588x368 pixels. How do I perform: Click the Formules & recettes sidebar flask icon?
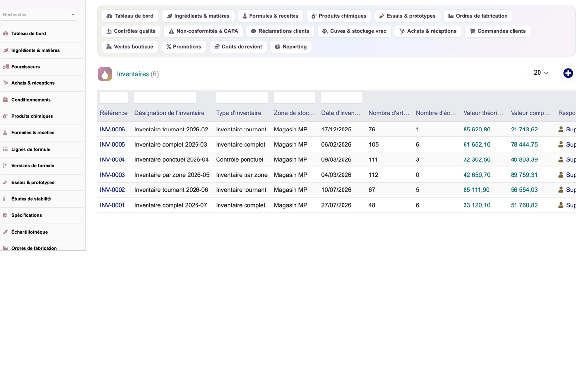6,132
